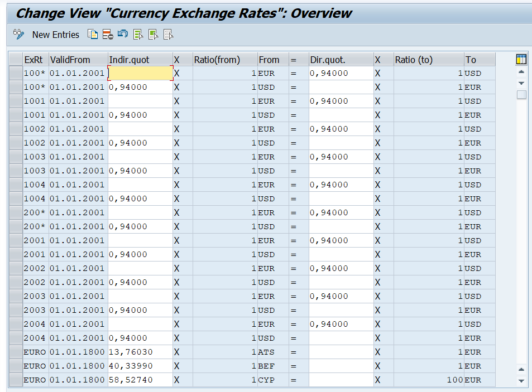This screenshot has width=532, height=392.
Task: Select the 2001 EUR-to-USD row via its selector
Action: [16, 240]
